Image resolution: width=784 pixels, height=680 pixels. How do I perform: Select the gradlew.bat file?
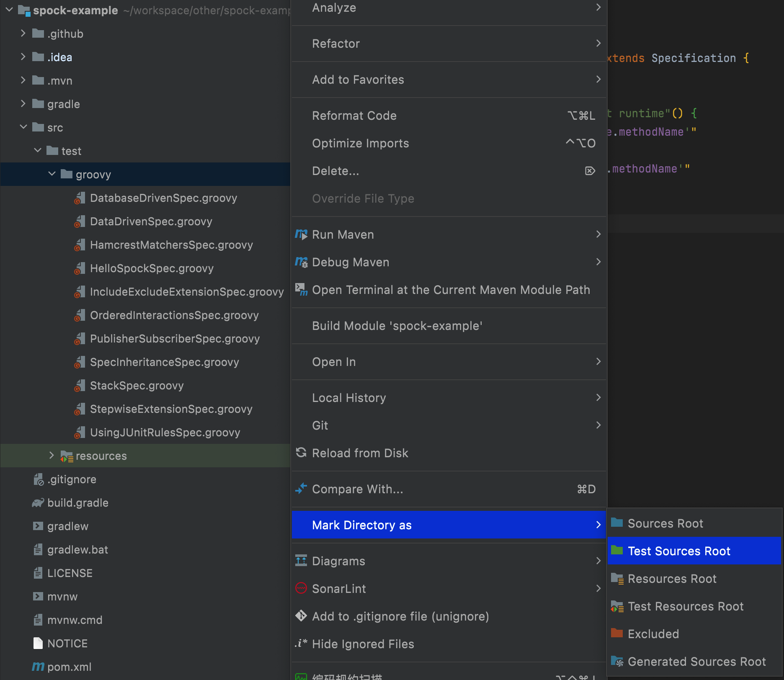point(77,550)
